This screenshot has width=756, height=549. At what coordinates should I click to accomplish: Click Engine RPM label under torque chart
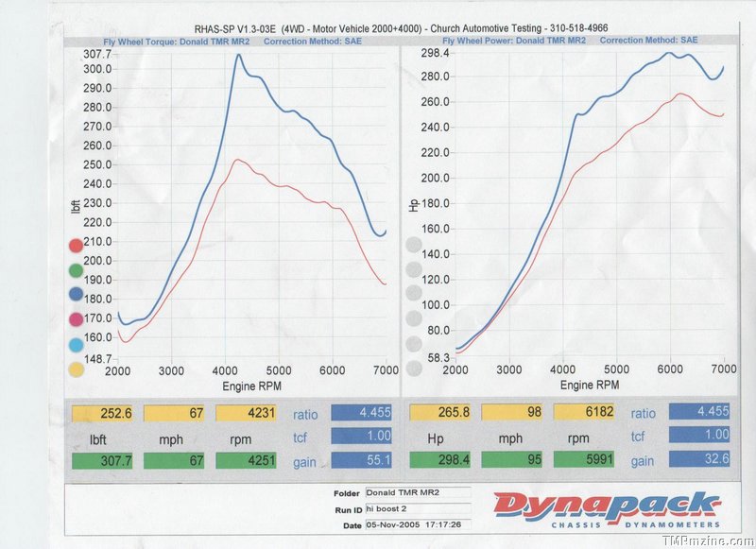[x=251, y=386]
